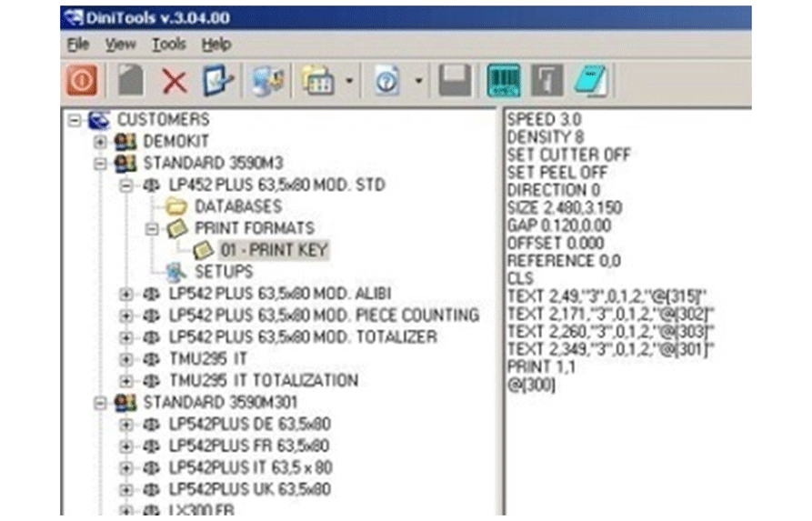Click the SPEED 3.0 line in editor
The width and height of the screenshot is (812, 521).
[544, 119]
